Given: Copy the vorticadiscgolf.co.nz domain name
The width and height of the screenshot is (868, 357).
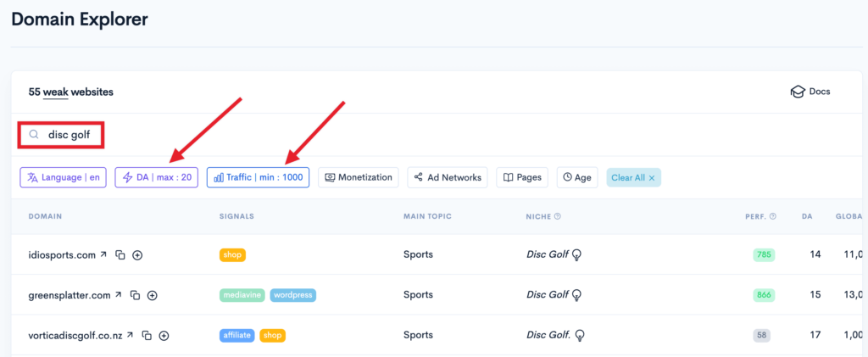Looking at the screenshot, I should (147, 336).
